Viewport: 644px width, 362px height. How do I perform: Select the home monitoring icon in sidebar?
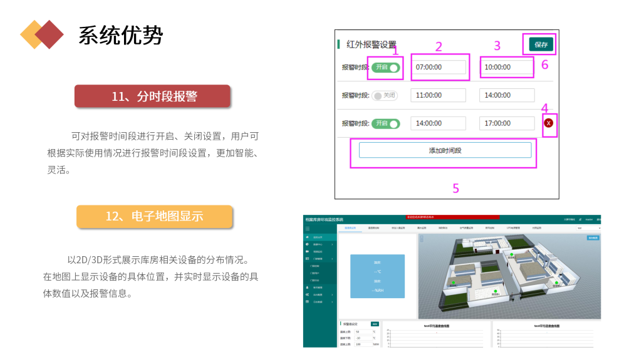click(x=308, y=237)
